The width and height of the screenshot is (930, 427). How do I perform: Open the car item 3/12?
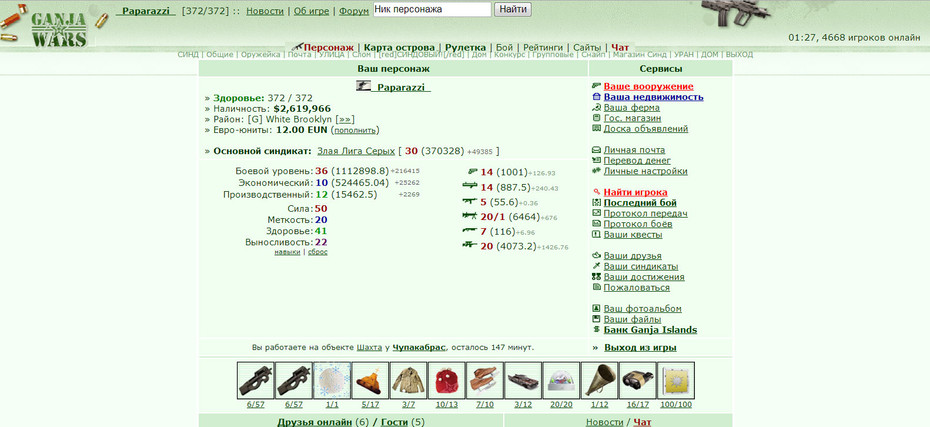523,381
